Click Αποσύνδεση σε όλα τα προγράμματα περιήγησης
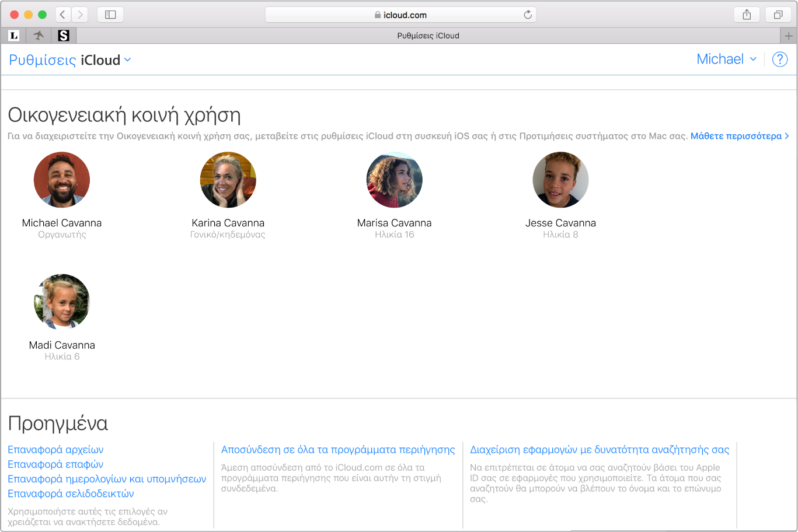Image resolution: width=798 pixels, height=532 pixels. coord(338,450)
